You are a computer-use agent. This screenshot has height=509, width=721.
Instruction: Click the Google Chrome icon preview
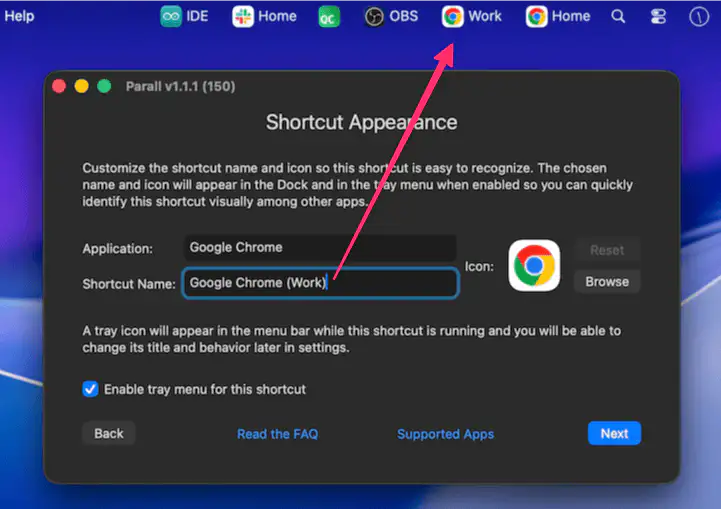(534, 266)
